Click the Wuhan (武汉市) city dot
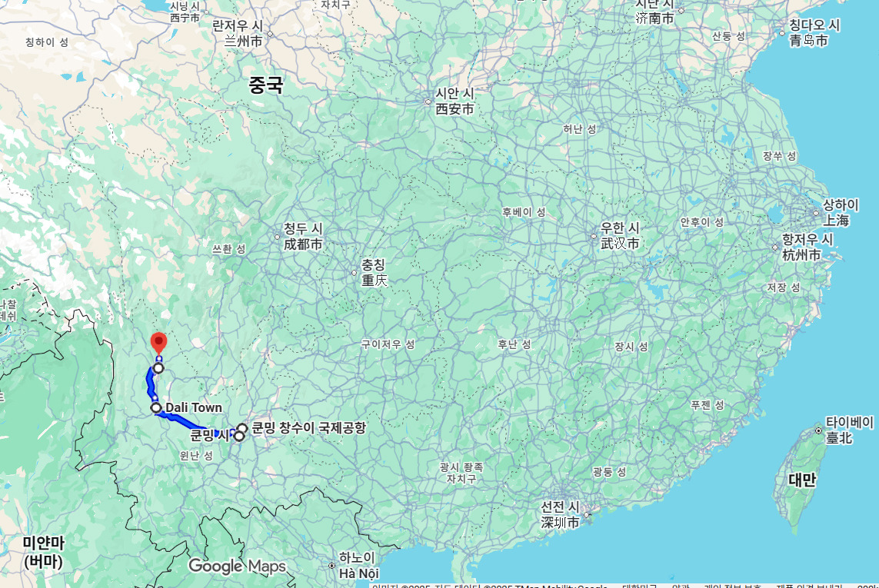This screenshot has height=588, width=879. pyautogui.click(x=594, y=237)
